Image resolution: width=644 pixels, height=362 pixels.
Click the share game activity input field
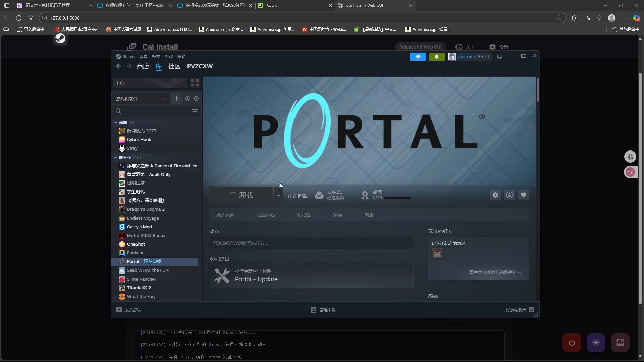tap(312, 243)
